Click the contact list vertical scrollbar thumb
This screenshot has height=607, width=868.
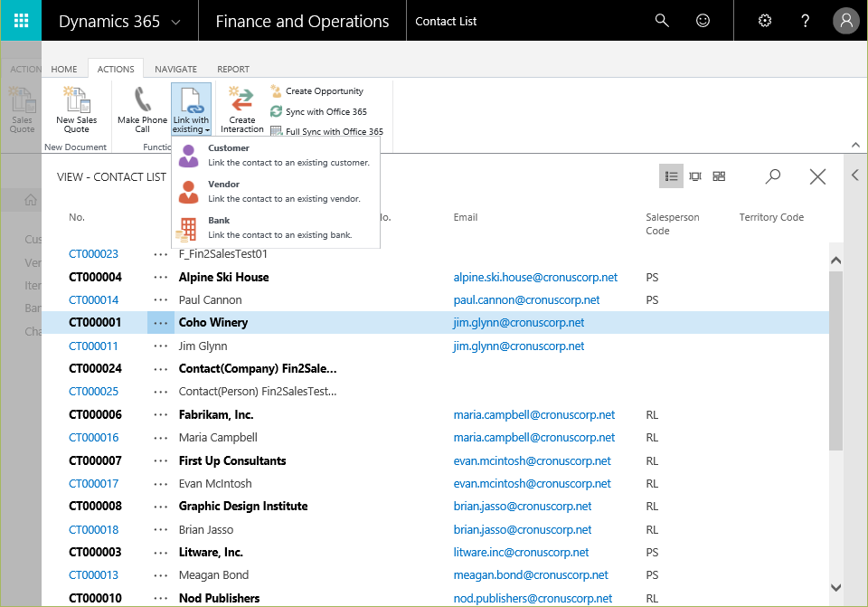click(x=835, y=361)
